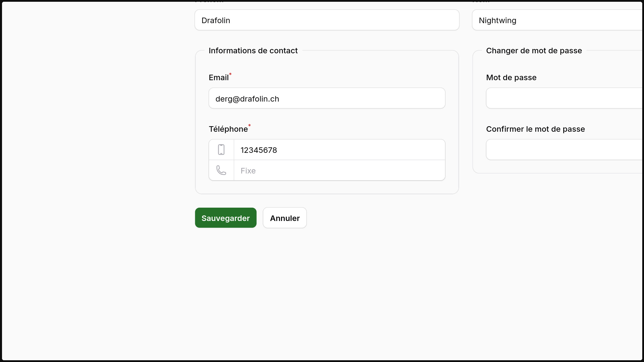
Task: Click the empty Fixe phone field
Action: coord(339,170)
